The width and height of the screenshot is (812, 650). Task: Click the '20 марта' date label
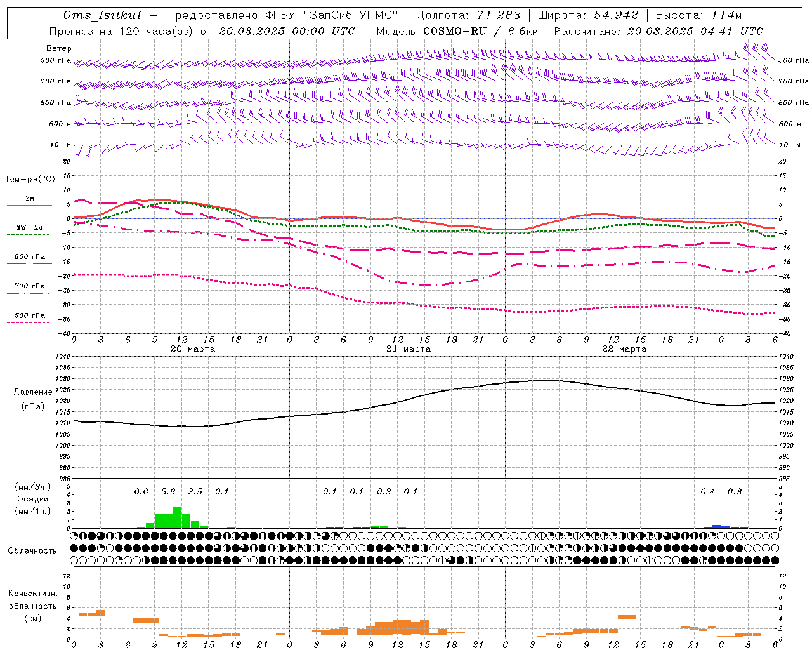tap(193, 349)
